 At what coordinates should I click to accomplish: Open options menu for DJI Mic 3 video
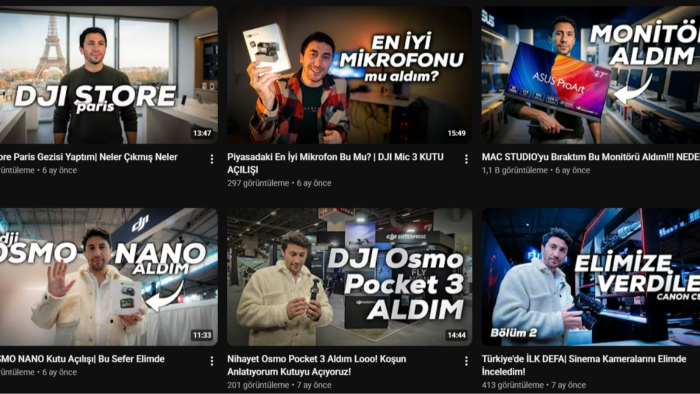pos(466,159)
